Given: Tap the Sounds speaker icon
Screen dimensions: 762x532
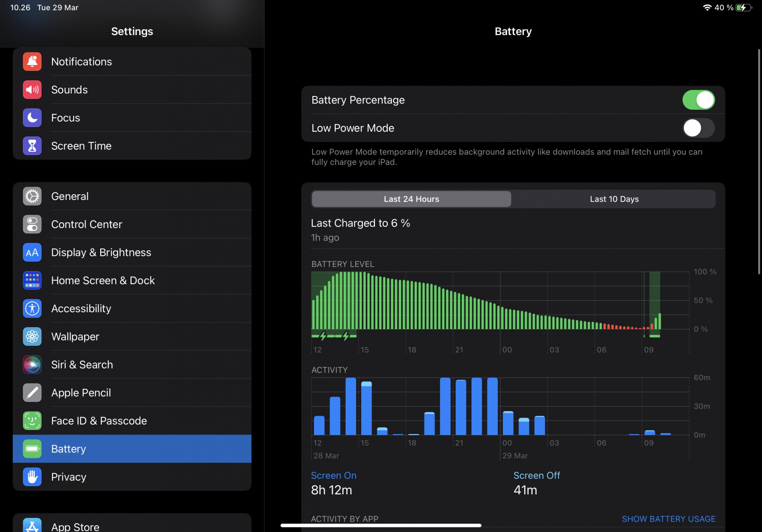Looking at the screenshot, I should (x=32, y=90).
